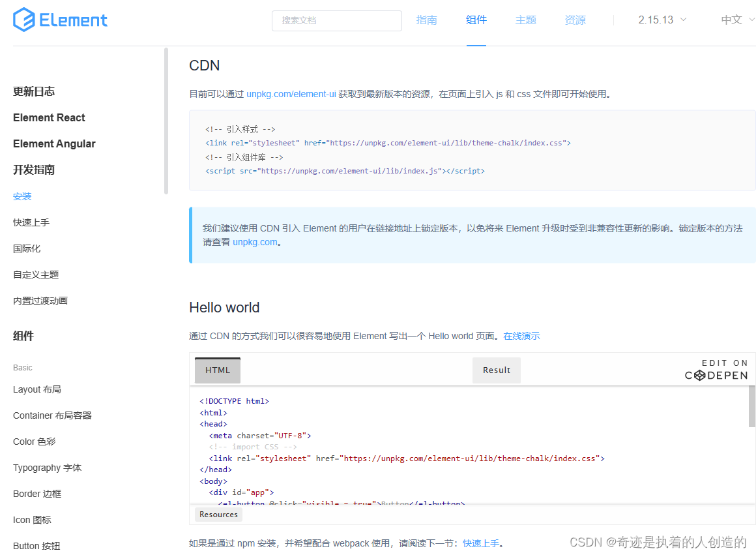The height and width of the screenshot is (555, 756).
Task: Click the 组件 sidebar heading
Action: [x=23, y=336]
